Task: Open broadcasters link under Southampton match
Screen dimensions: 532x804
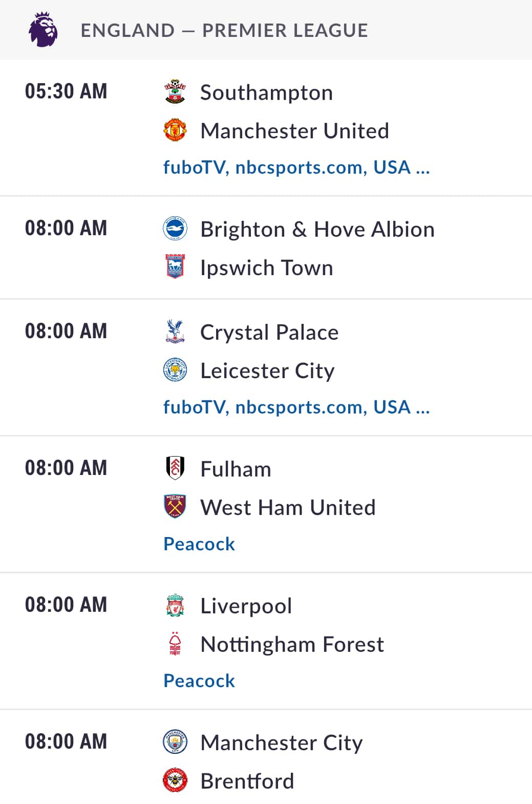Action: click(296, 167)
